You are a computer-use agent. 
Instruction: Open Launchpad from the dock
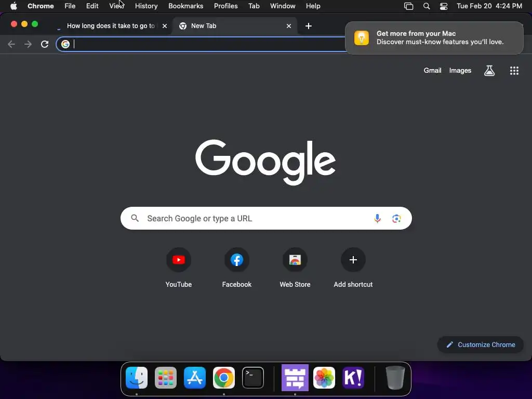[166, 378]
